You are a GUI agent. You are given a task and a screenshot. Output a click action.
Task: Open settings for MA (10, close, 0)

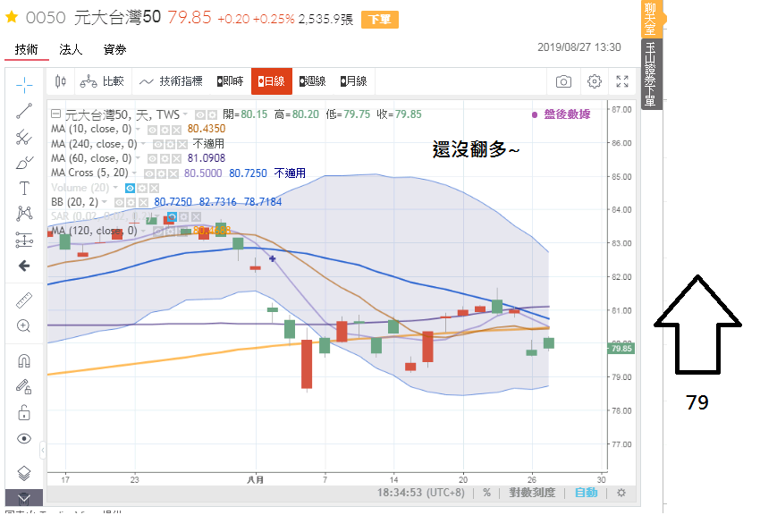coord(165,130)
